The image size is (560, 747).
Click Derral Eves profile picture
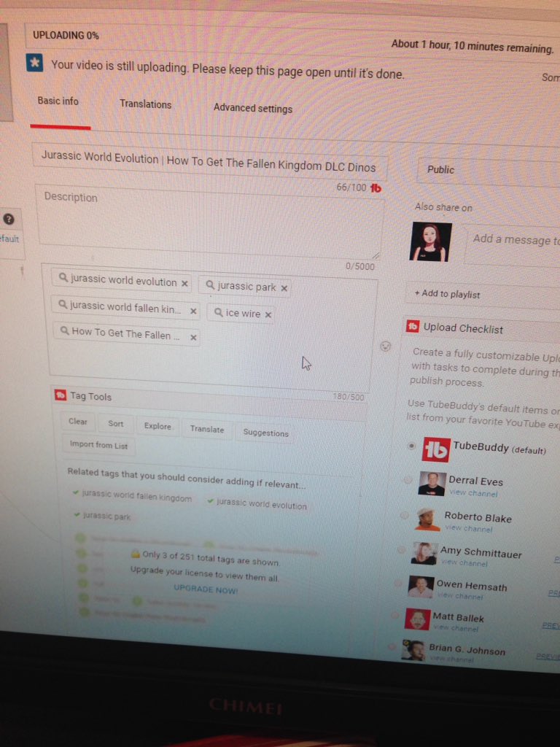tap(432, 484)
